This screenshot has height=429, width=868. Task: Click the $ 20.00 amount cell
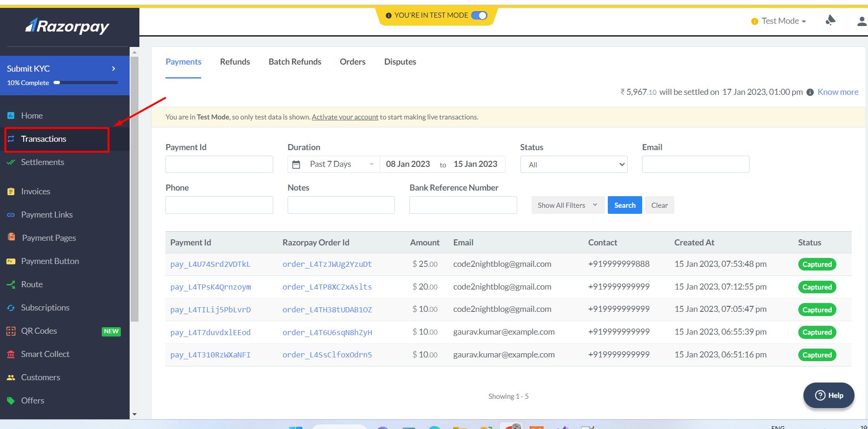click(425, 287)
